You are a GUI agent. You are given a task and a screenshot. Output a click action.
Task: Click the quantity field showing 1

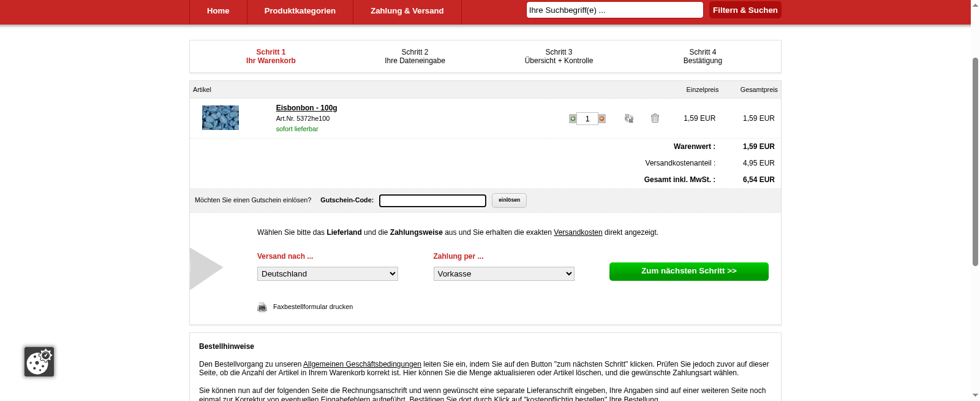[587, 118]
